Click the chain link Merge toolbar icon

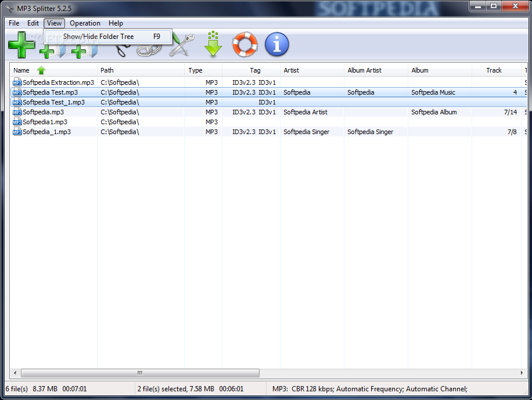pos(149,51)
